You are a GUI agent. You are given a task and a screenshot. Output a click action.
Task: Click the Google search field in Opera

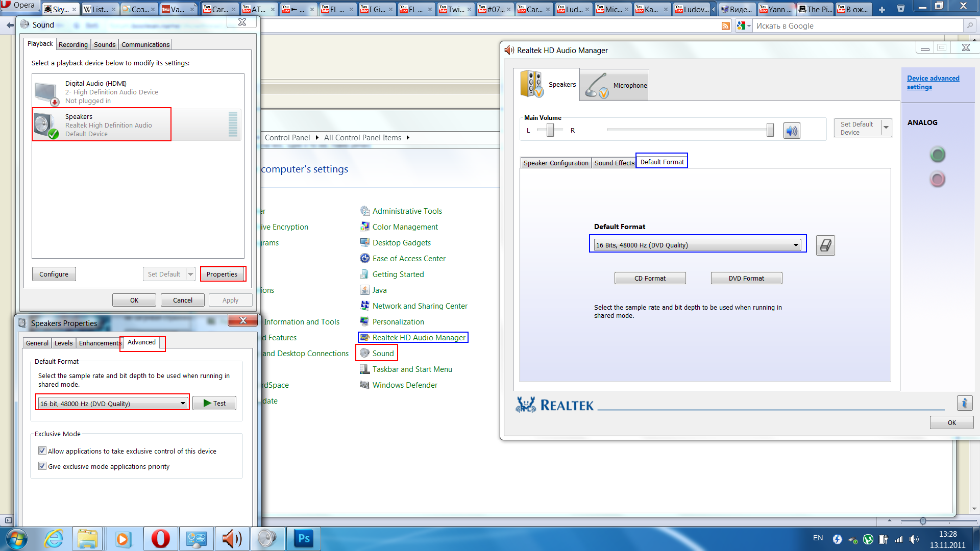tap(857, 26)
